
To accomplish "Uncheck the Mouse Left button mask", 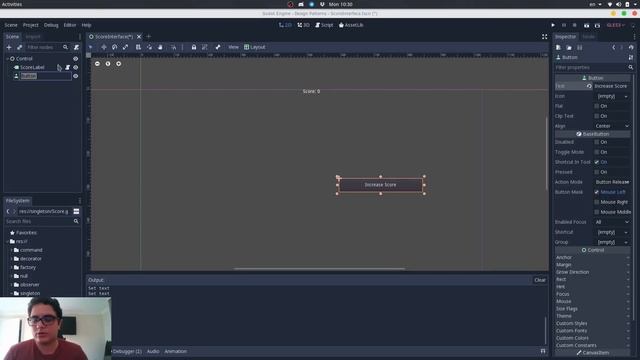I will click(597, 192).
